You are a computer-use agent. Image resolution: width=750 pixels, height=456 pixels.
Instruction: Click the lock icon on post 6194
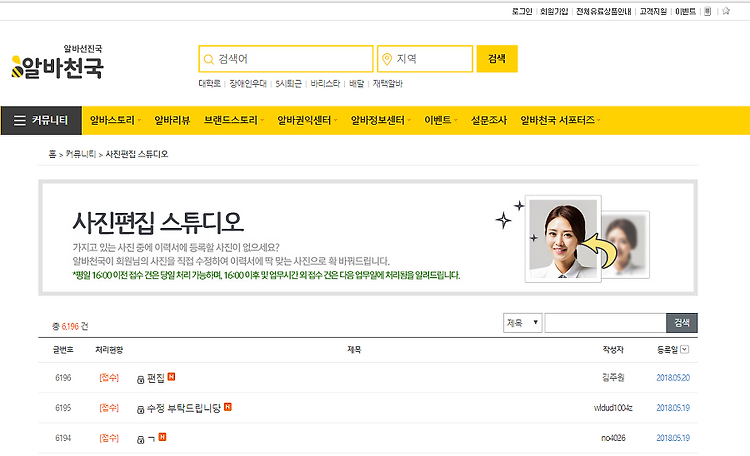click(x=141, y=440)
